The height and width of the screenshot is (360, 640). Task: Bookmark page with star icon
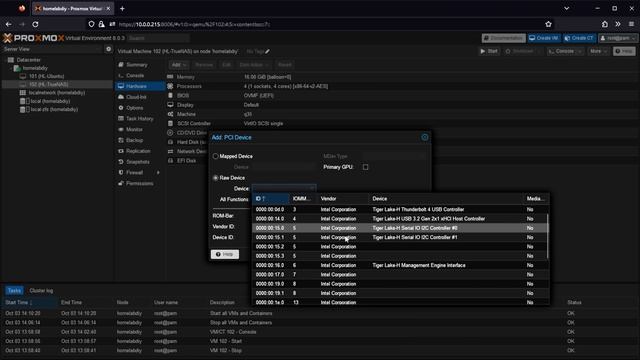pos(548,24)
